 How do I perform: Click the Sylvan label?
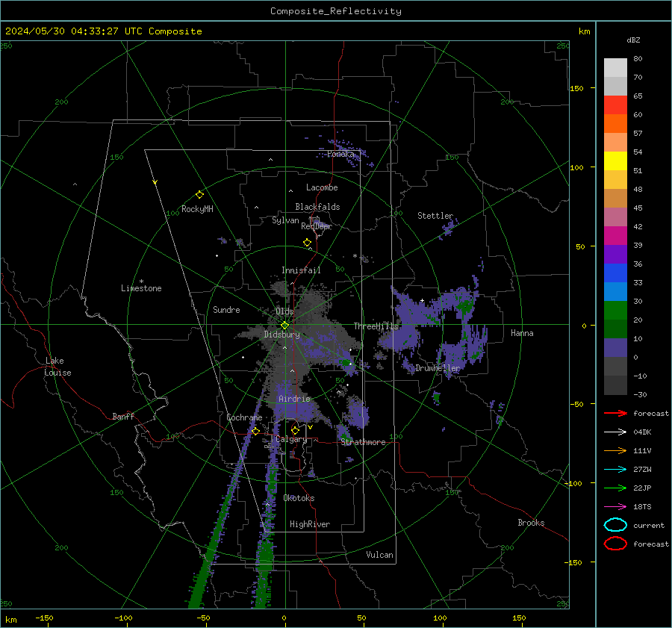tap(285, 220)
